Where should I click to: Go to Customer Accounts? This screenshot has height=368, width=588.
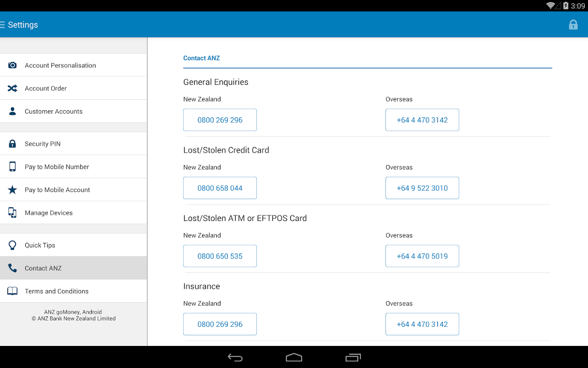tap(73, 111)
